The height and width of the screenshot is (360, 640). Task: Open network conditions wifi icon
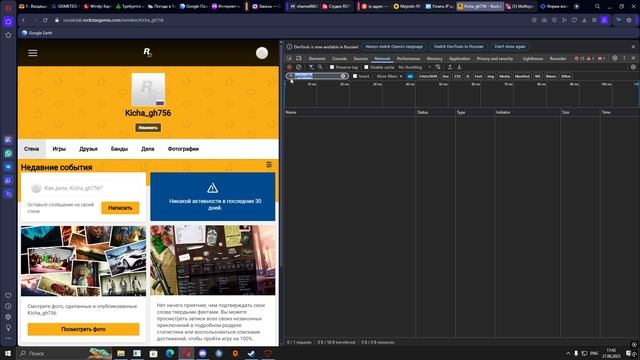coord(438,67)
